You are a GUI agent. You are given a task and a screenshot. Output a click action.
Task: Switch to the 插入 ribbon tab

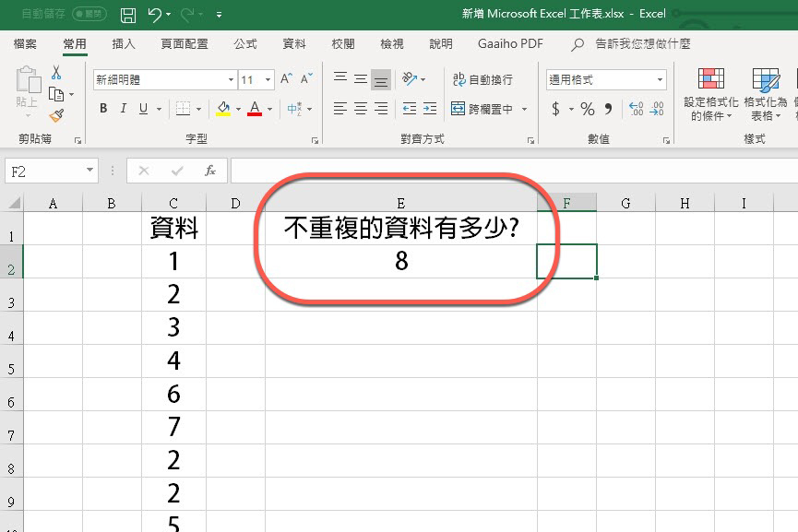point(122,43)
